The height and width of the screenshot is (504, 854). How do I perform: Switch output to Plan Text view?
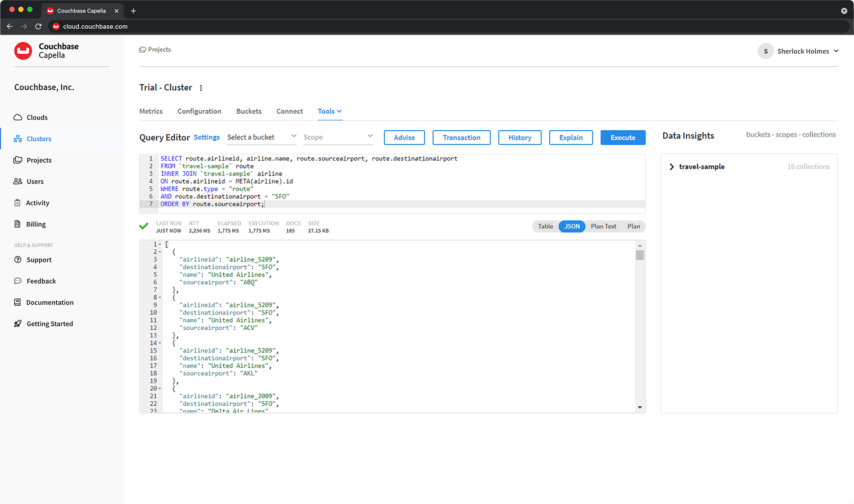pos(603,226)
